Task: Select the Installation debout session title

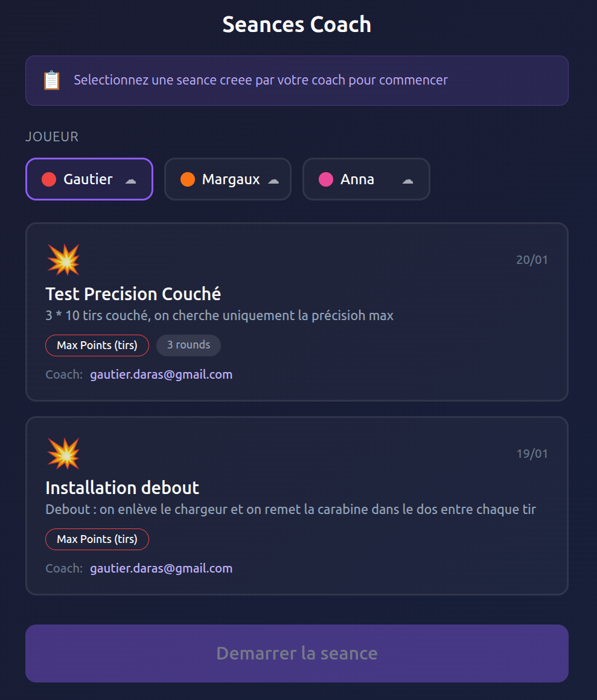Action: point(123,488)
